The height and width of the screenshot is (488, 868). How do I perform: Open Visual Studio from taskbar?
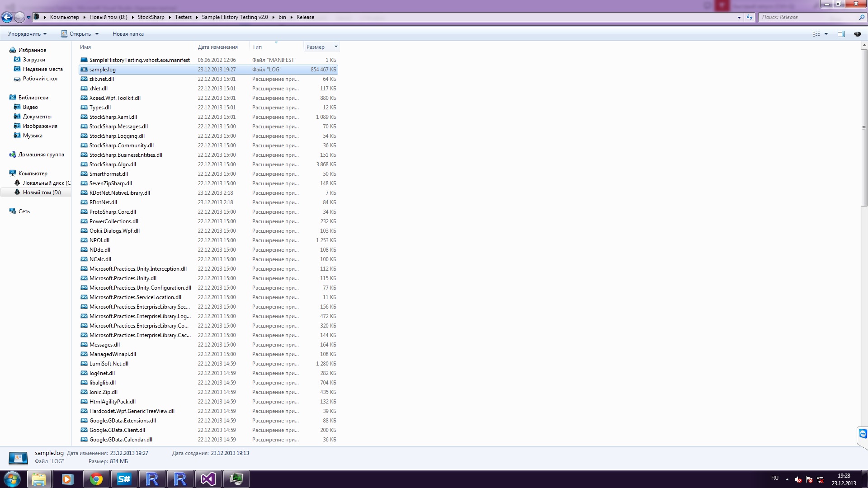coord(208,479)
